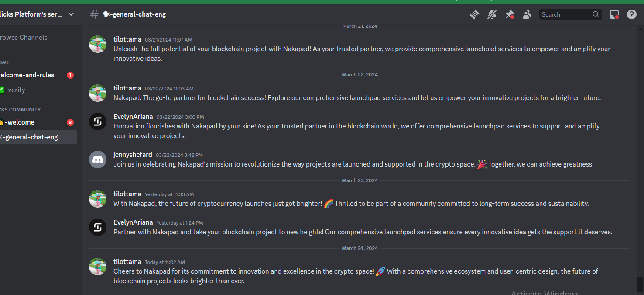
Task: Click tilottama's avatar on 03/21 message
Action: [x=98, y=44]
